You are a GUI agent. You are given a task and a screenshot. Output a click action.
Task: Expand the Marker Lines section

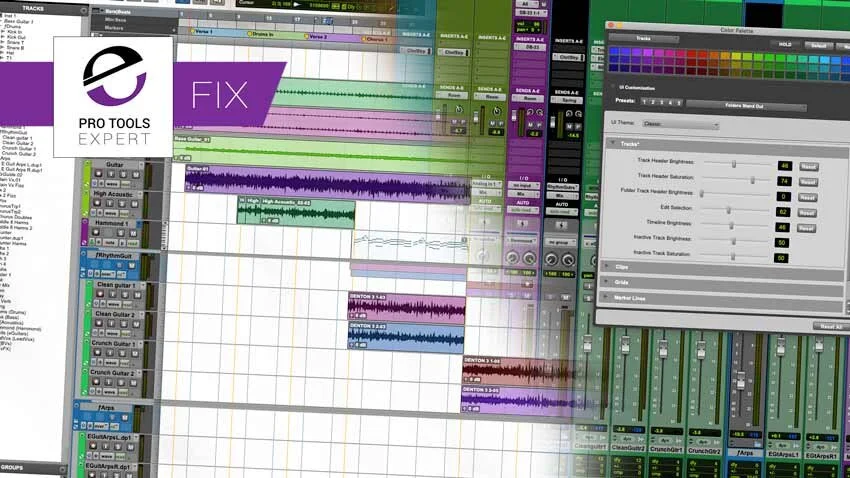[606, 298]
